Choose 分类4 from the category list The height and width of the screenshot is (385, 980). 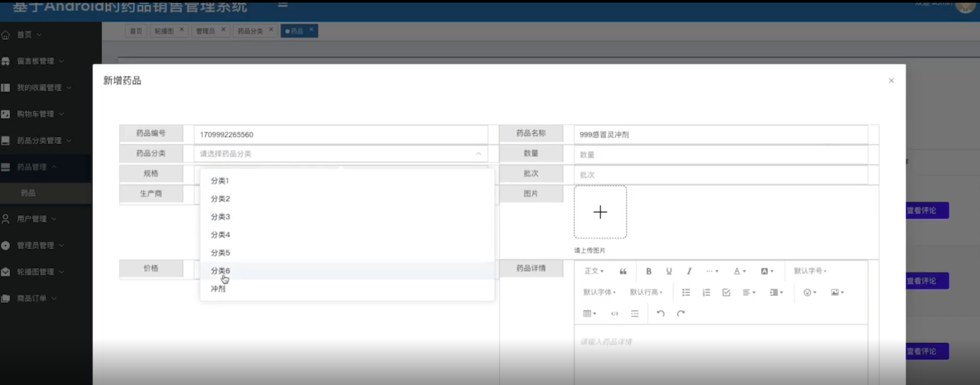coord(347,234)
